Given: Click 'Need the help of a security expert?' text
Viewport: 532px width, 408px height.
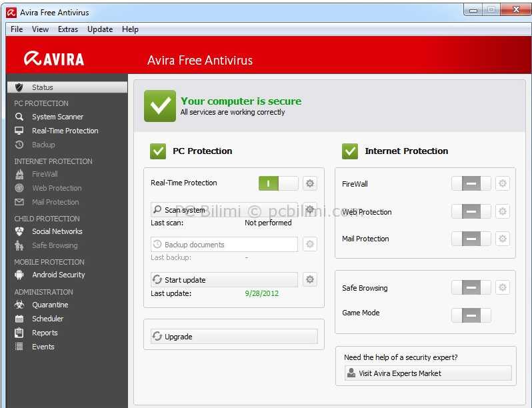Looking at the screenshot, I should (401, 357).
